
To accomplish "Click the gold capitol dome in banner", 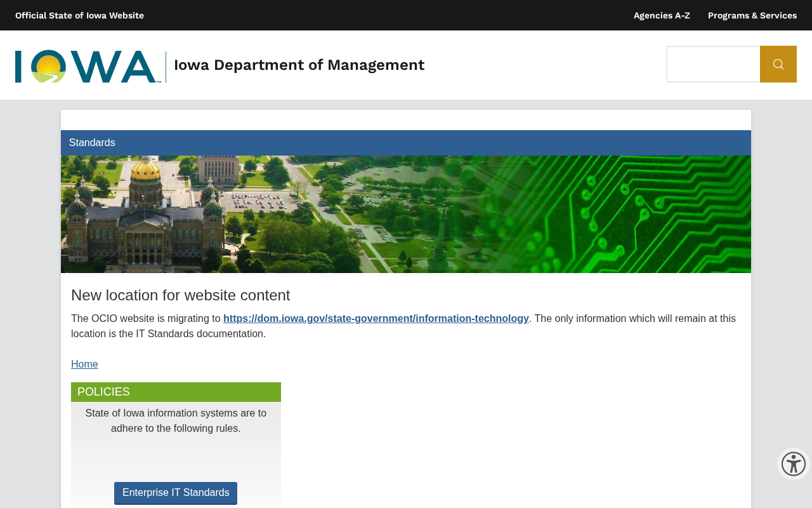I will pyautogui.click(x=146, y=169).
